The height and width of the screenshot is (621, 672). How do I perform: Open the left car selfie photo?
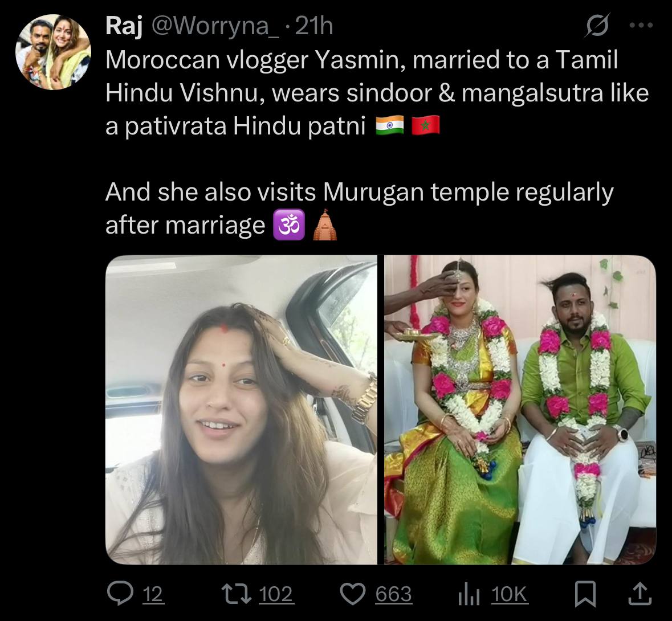click(241, 410)
